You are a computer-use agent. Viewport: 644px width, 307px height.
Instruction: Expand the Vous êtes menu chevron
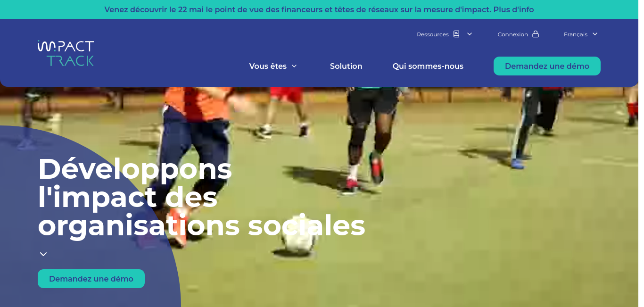click(294, 66)
